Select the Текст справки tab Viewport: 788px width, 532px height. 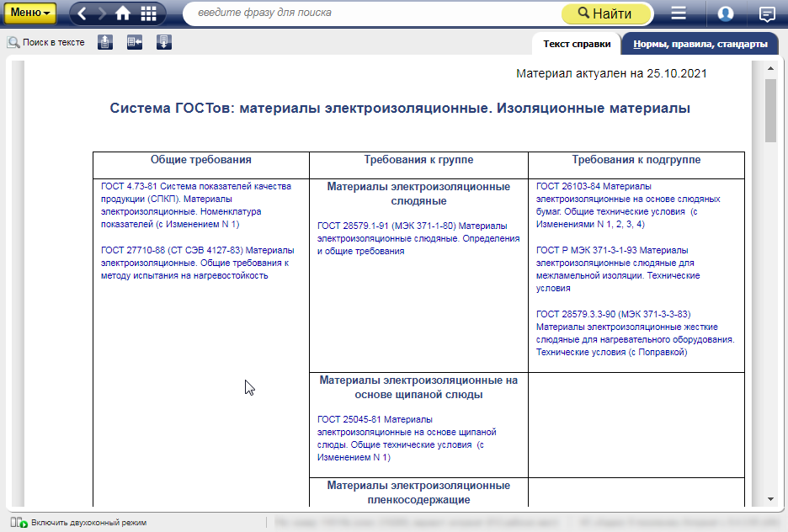pyautogui.click(x=577, y=44)
